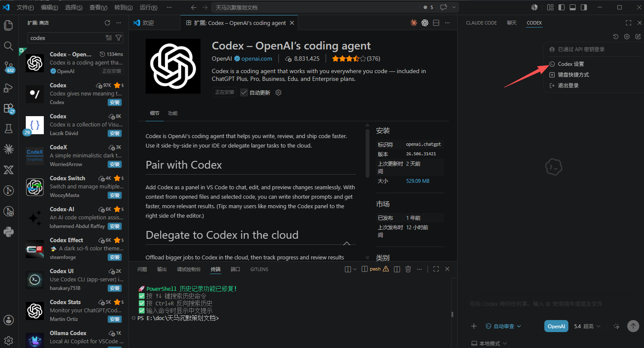Open the Run and Debug view
644x348 pixels.
(x=9, y=87)
